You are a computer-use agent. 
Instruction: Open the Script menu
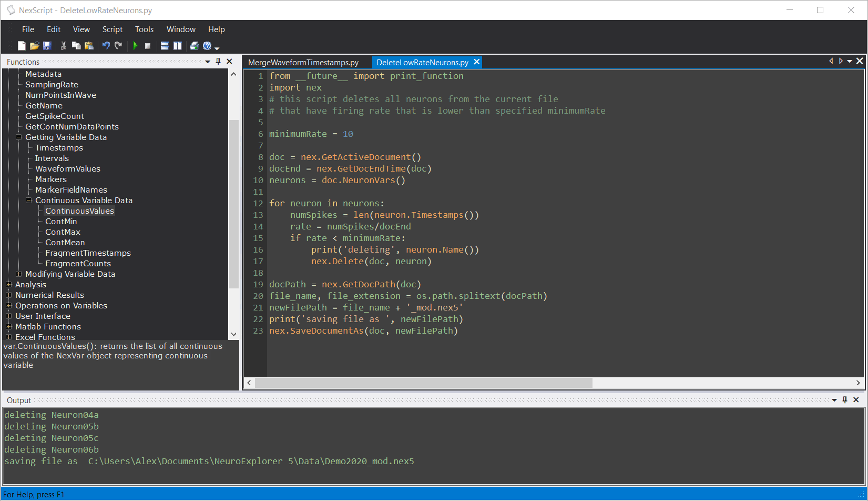click(112, 29)
